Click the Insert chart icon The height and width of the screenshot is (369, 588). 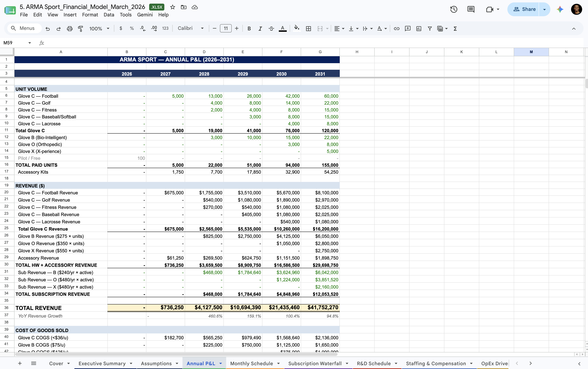pyautogui.click(x=419, y=28)
